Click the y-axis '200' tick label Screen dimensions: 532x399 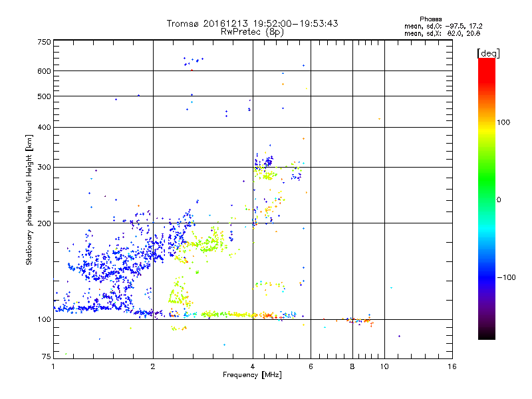coord(44,223)
